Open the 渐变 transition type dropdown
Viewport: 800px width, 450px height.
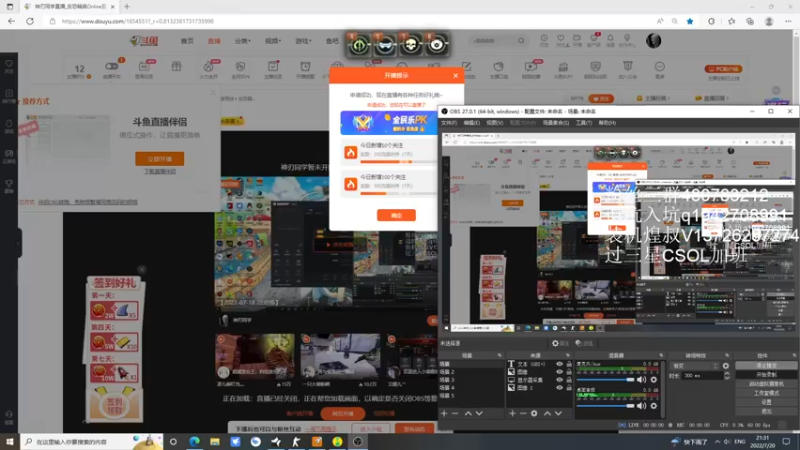coord(695,366)
